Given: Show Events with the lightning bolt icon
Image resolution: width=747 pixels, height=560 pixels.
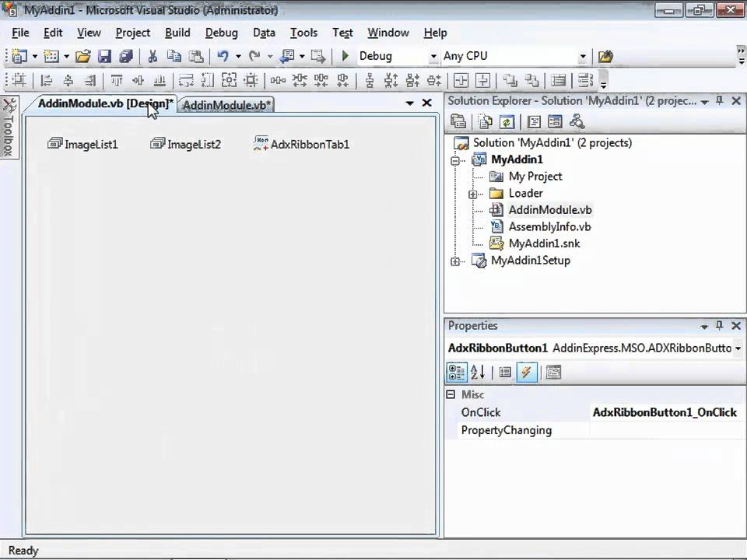Looking at the screenshot, I should [x=527, y=373].
